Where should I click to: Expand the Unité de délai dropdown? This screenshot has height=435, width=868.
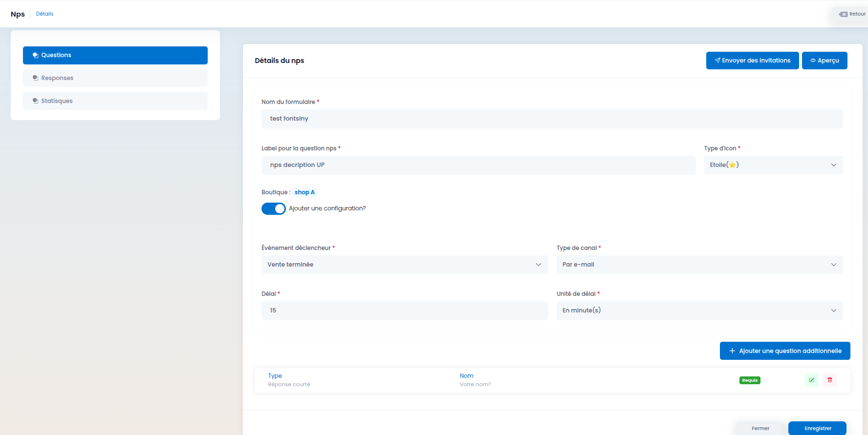click(x=700, y=311)
